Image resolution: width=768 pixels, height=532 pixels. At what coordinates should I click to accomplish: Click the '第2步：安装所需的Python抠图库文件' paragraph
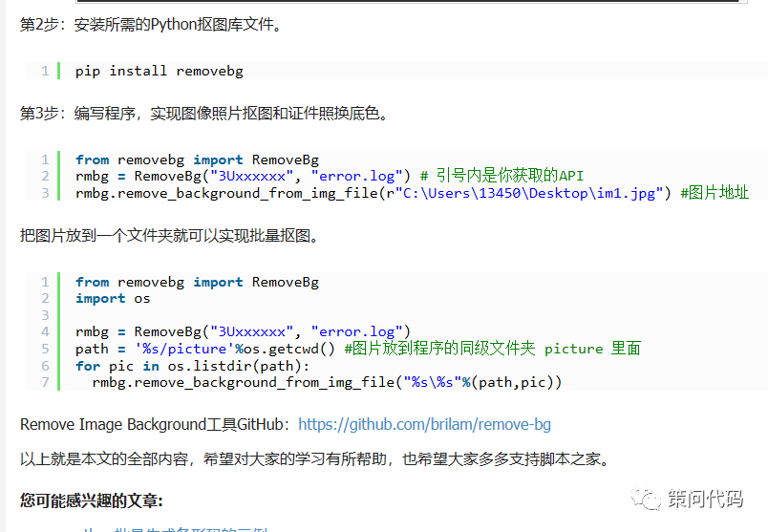[x=151, y=25]
